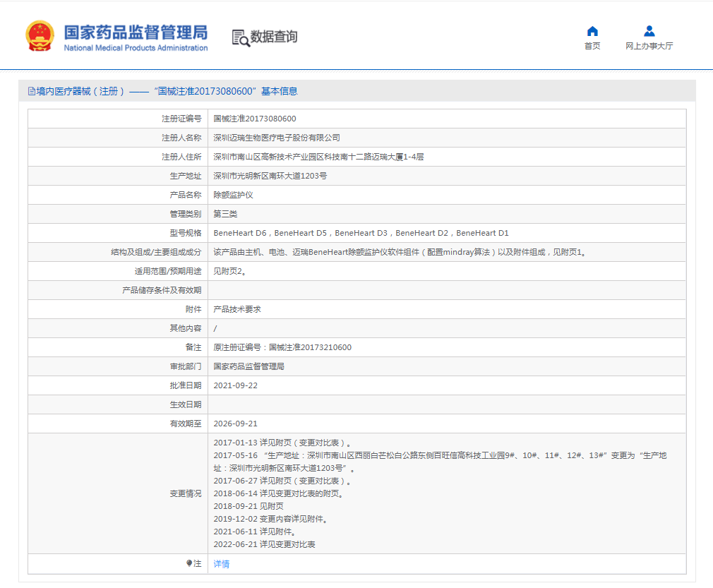The image size is (713, 588).
Task: Open the 网上办事大厅 text label
Action: point(649,46)
